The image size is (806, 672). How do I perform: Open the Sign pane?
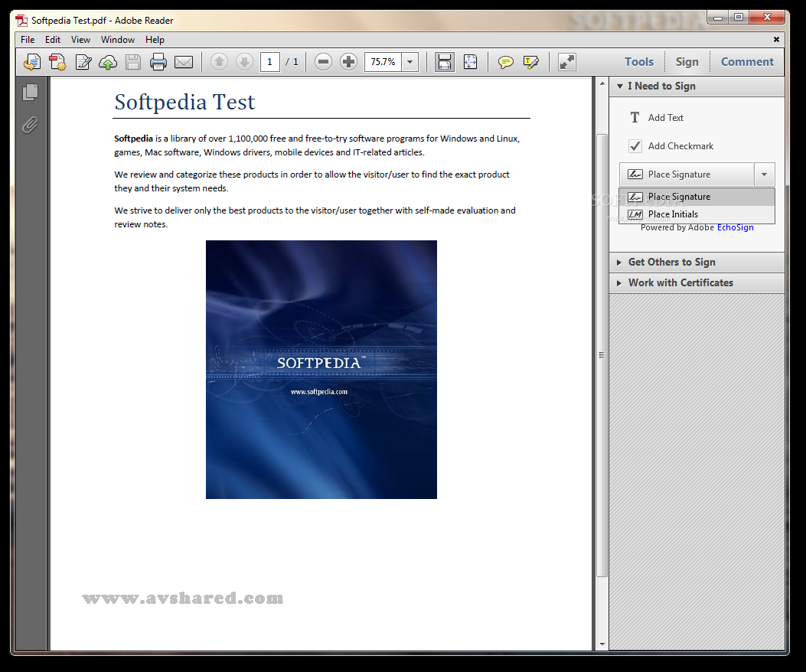click(687, 62)
